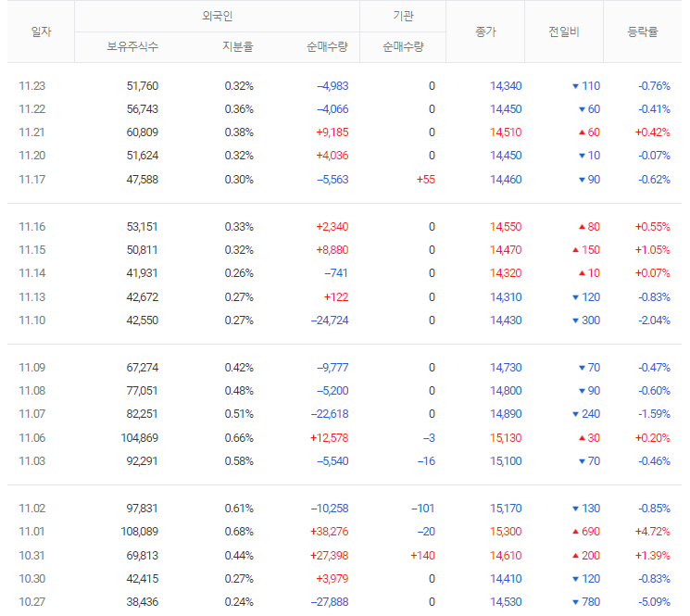Image resolution: width=690 pixels, height=616 pixels.
Task: Click closing price 14,800
Action: click(506, 391)
